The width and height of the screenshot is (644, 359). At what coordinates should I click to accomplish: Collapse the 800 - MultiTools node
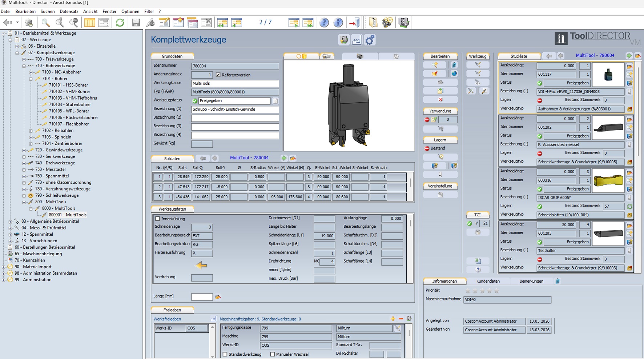[24, 202]
